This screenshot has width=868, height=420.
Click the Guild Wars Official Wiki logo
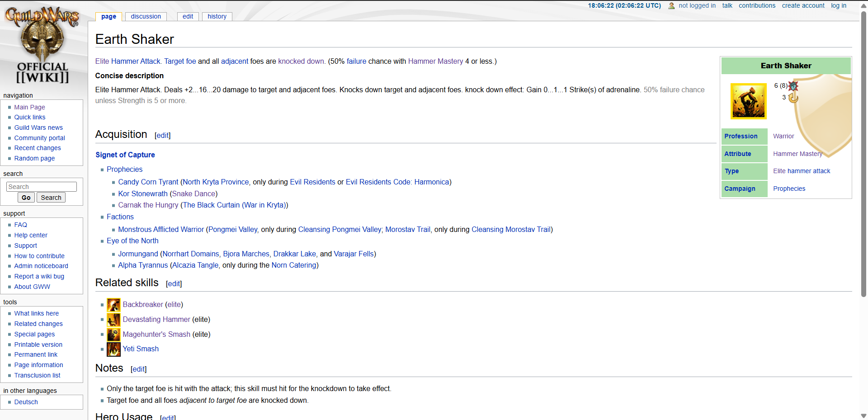point(42,45)
